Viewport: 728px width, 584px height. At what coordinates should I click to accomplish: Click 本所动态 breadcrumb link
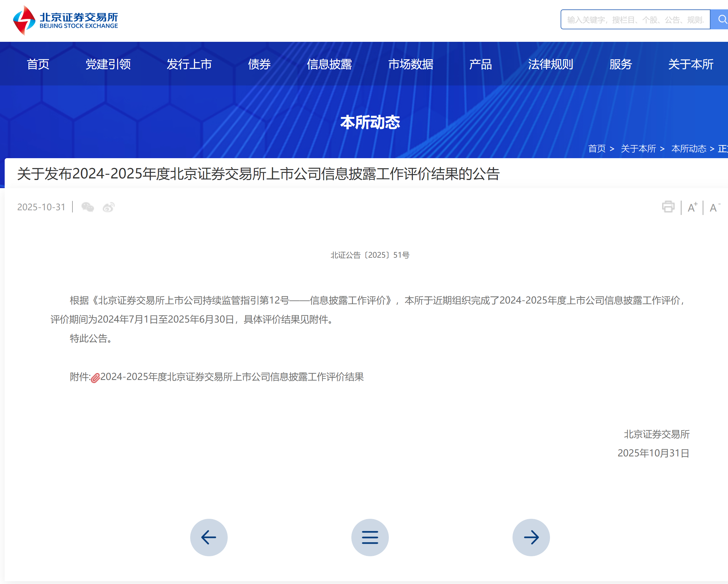tap(689, 148)
